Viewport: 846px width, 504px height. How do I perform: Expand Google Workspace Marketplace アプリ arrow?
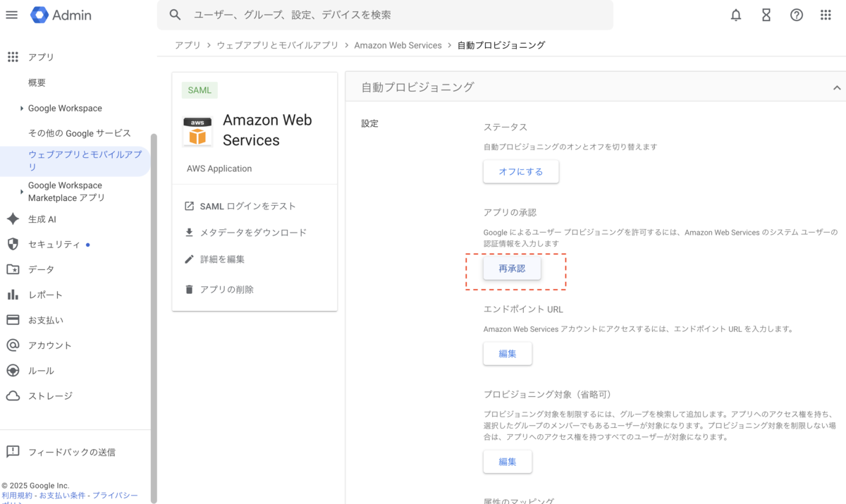(22, 192)
